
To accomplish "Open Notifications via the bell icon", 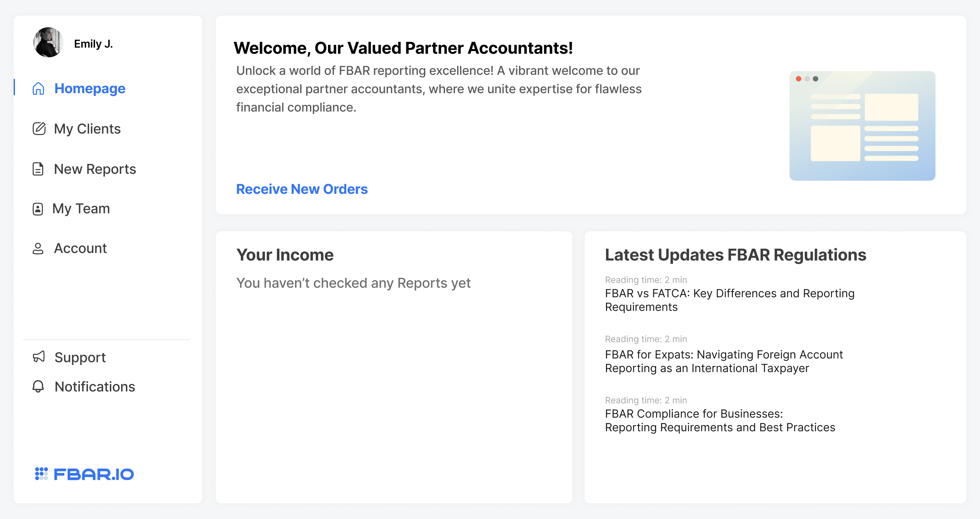I will tap(38, 387).
